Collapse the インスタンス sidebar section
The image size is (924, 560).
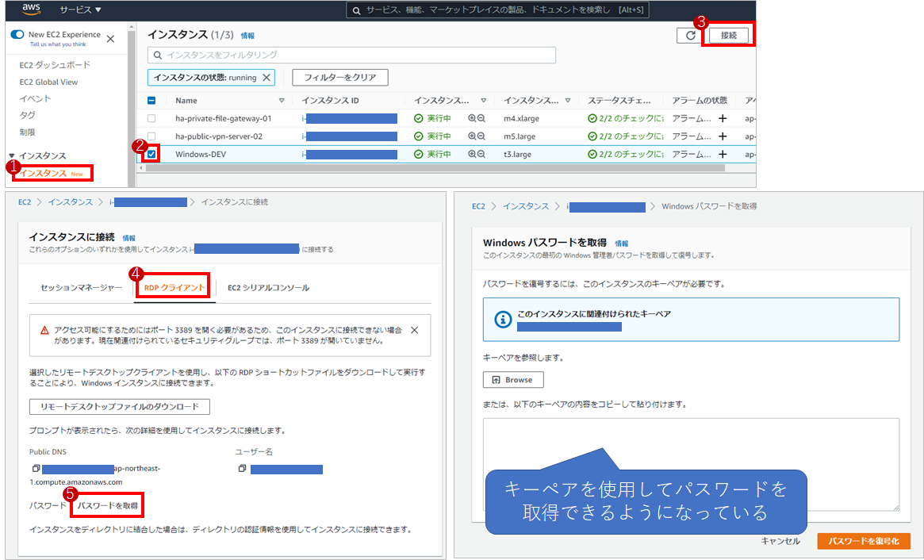pyautogui.click(x=12, y=155)
